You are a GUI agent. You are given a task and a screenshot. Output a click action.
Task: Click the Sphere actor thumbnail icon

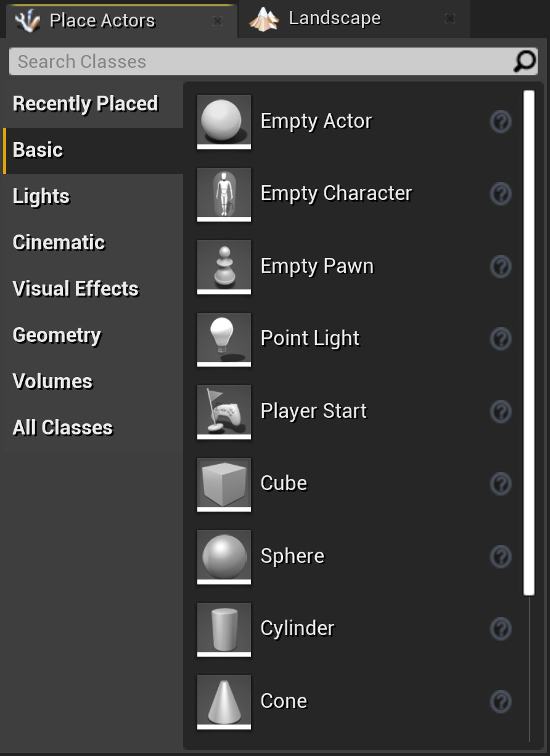coord(223,557)
